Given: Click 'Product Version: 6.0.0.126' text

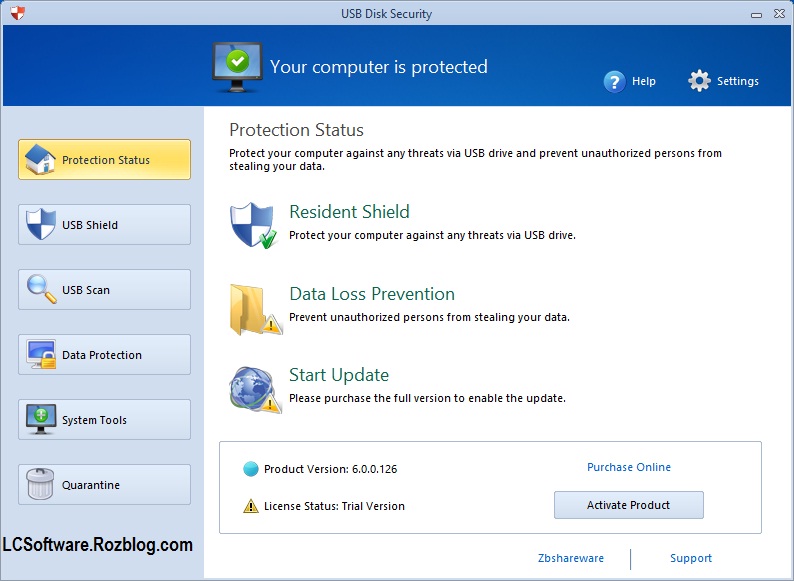Looking at the screenshot, I should click(331, 469).
